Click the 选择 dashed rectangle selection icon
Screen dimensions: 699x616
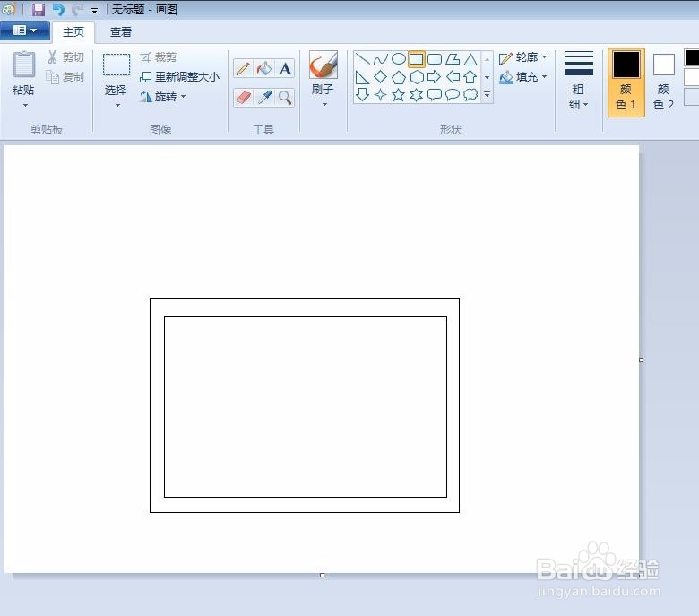point(116,65)
